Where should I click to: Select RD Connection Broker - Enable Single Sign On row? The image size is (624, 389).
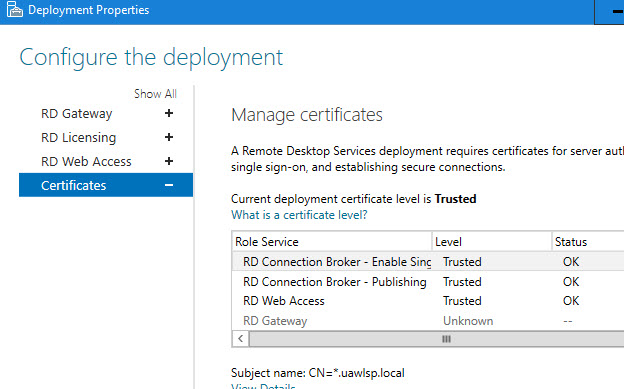point(428,262)
